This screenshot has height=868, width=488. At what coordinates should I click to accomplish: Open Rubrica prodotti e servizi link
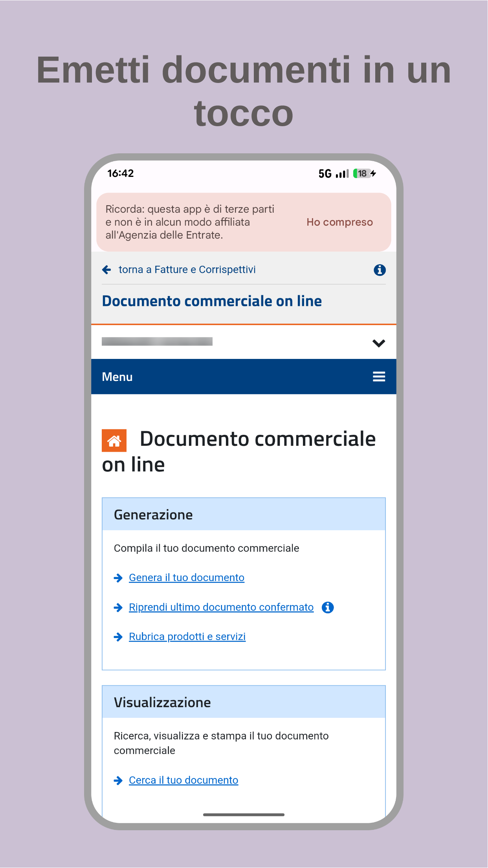click(187, 636)
